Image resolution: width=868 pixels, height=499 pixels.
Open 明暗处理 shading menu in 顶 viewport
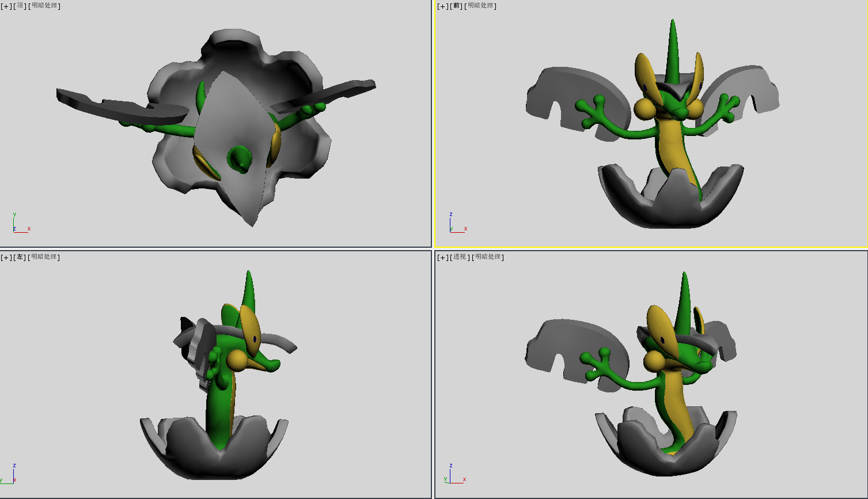(44, 6)
